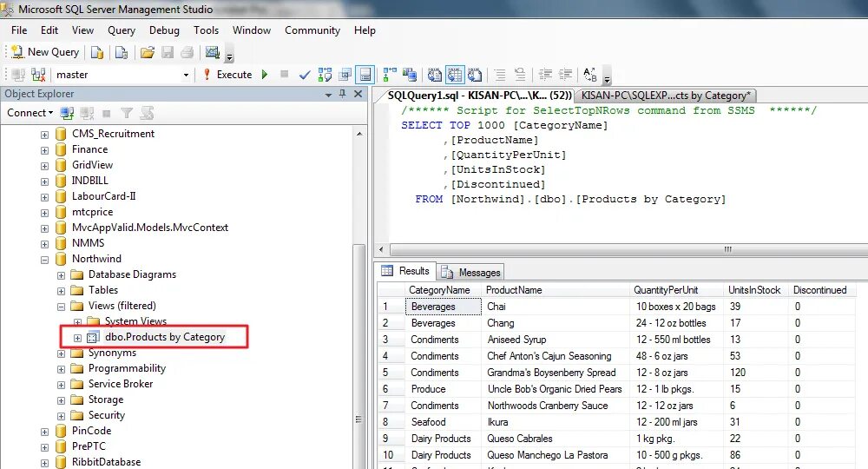
Task: Open the Activity Monitor icon
Action: (213, 53)
